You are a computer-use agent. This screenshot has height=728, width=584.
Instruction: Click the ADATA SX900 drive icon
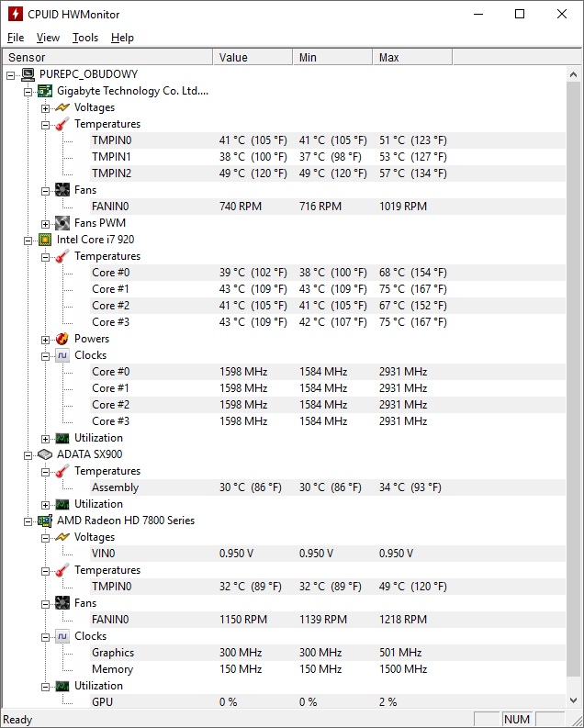44,454
